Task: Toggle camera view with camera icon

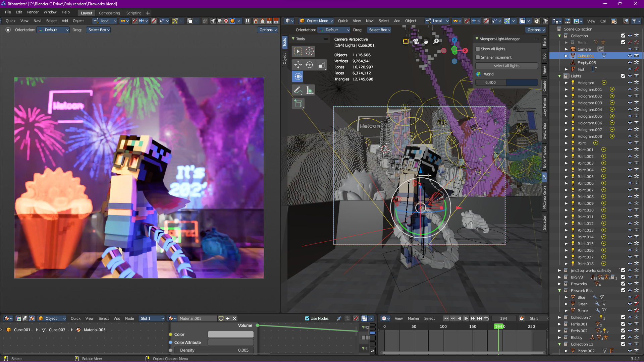Action: 416,41
